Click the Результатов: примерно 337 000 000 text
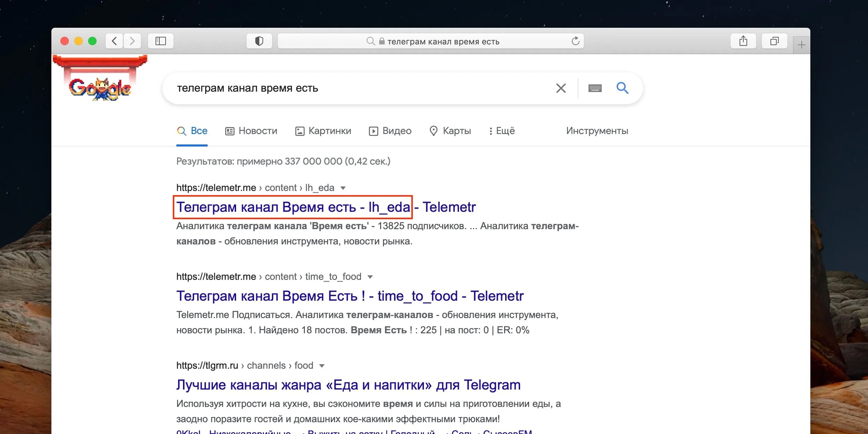868x434 pixels. coord(283,161)
